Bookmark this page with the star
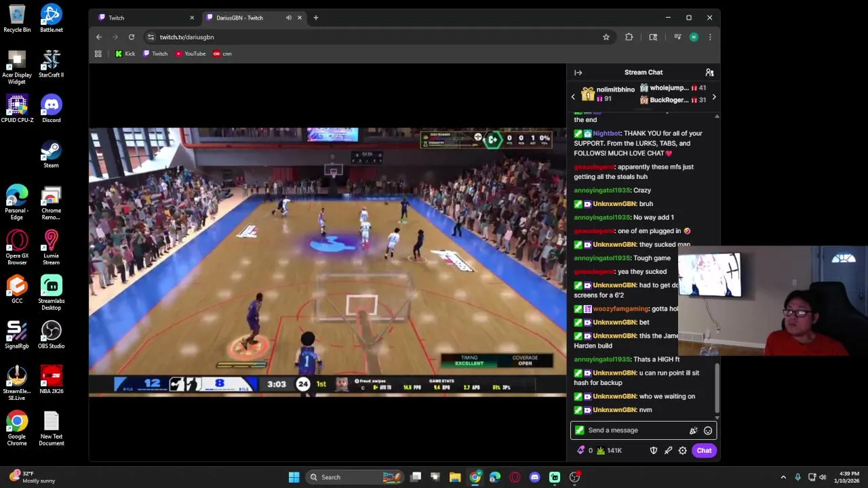868x488 pixels. tap(606, 37)
